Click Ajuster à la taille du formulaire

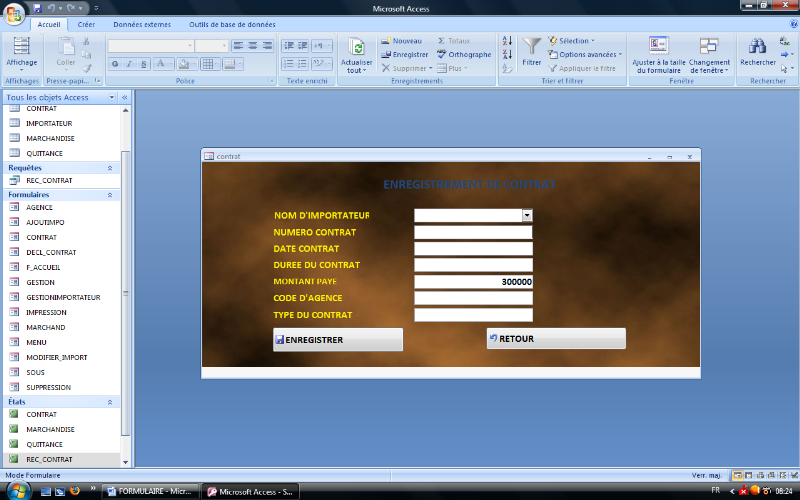(659, 55)
